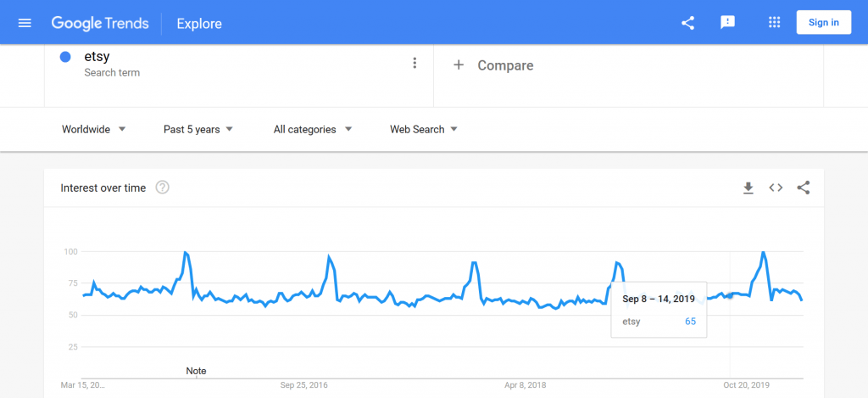Open embed code for chart
This screenshot has width=868, height=398.
[776, 188]
